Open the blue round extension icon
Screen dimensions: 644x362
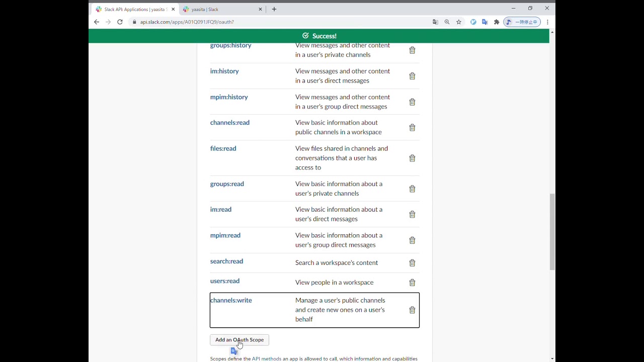(x=473, y=22)
